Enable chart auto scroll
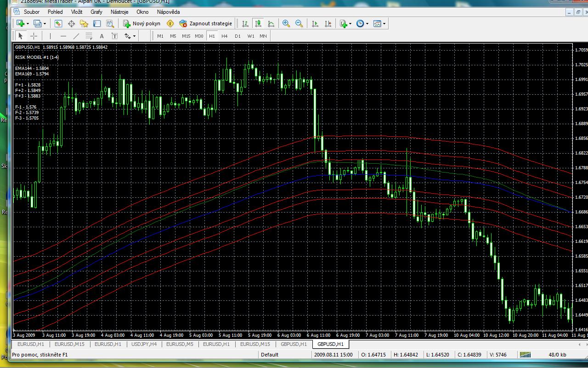Screen dimensions: 588x368 pyautogui.click(x=315, y=23)
